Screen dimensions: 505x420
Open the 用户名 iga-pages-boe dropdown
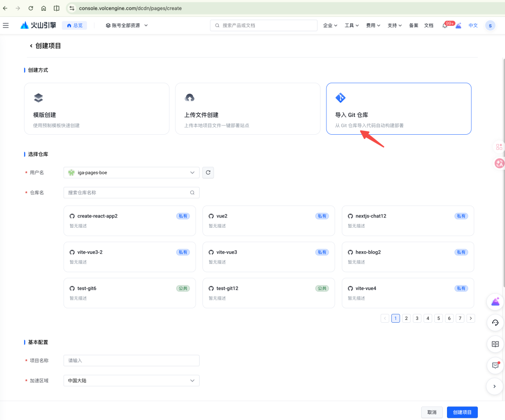click(131, 172)
